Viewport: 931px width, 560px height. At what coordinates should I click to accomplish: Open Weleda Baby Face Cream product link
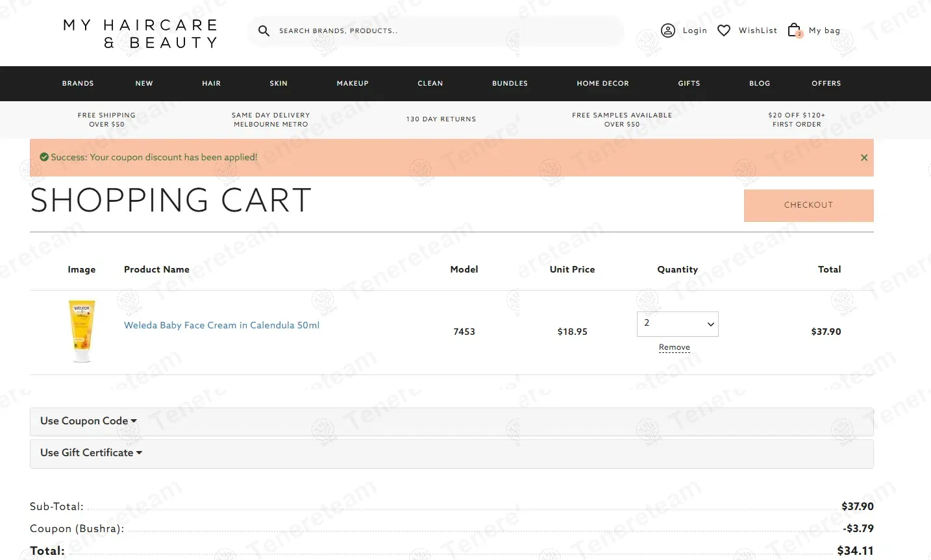tap(222, 325)
